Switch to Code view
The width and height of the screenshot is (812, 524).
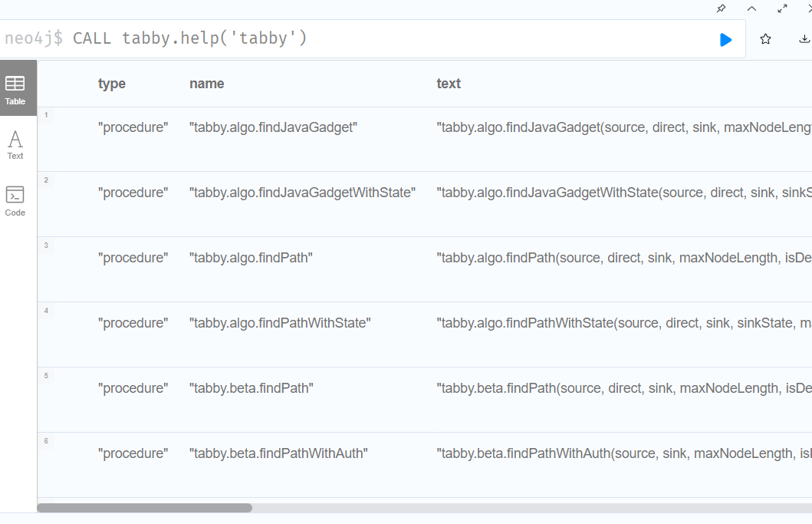(x=15, y=202)
